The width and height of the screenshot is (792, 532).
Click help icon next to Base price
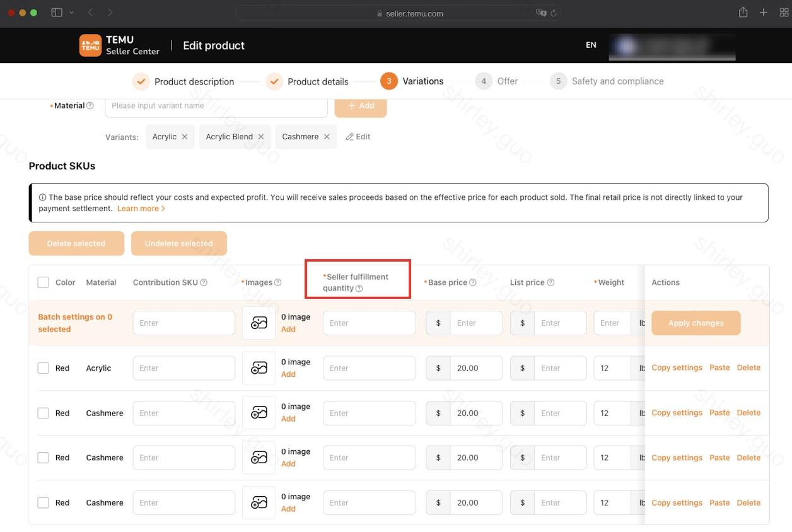tap(473, 282)
